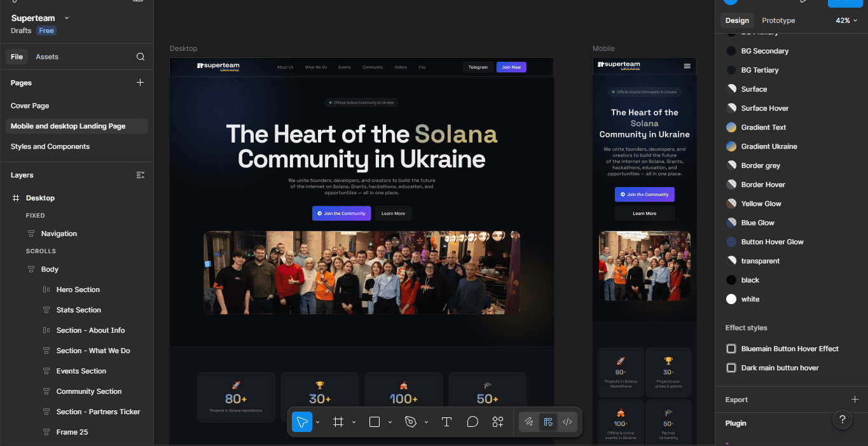Add an Export setting
This screenshot has height=446, width=868.
tap(855, 400)
